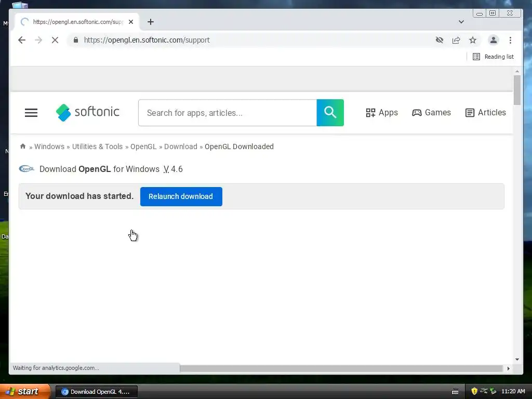Click the padlock site info icon
The image size is (532, 399).
(x=76, y=40)
